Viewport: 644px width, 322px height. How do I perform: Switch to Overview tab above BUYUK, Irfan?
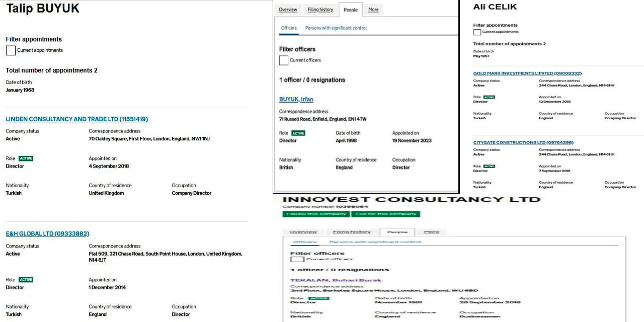[288, 10]
